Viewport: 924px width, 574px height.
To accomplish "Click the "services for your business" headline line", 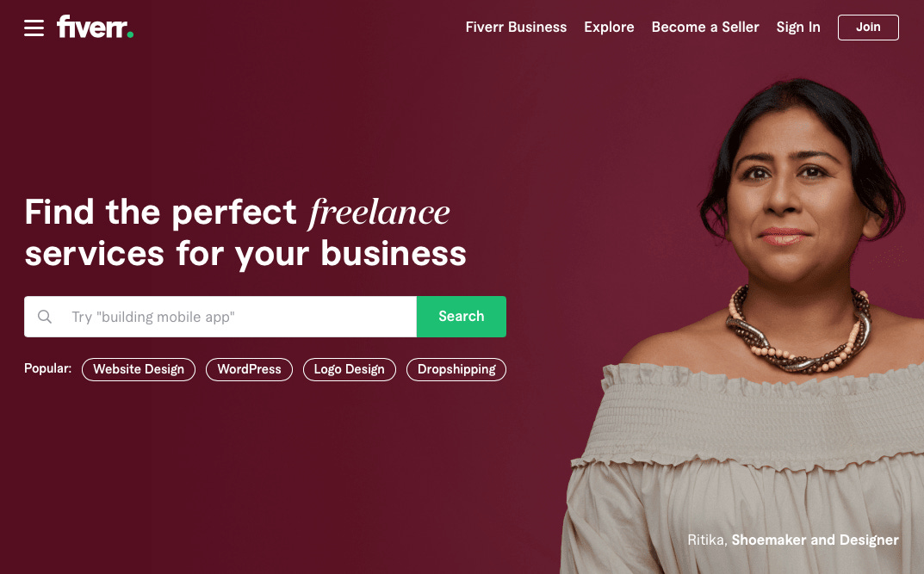I will coord(245,255).
